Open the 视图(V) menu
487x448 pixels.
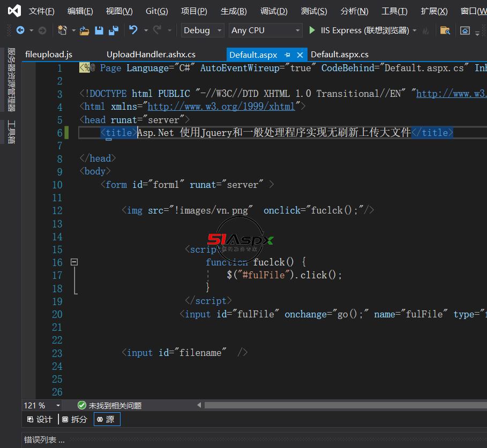tap(119, 11)
